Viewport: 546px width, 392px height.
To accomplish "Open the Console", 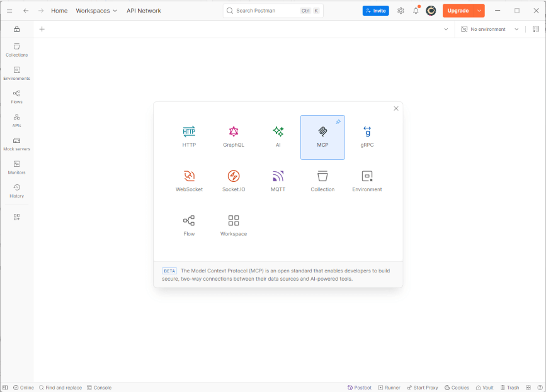I will [x=100, y=388].
